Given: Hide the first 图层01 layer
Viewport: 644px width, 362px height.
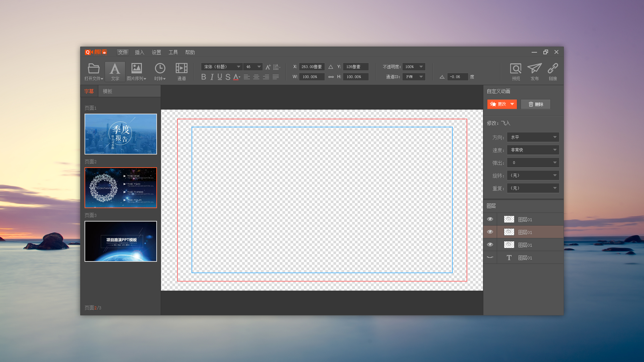Looking at the screenshot, I should coord(490,219).
